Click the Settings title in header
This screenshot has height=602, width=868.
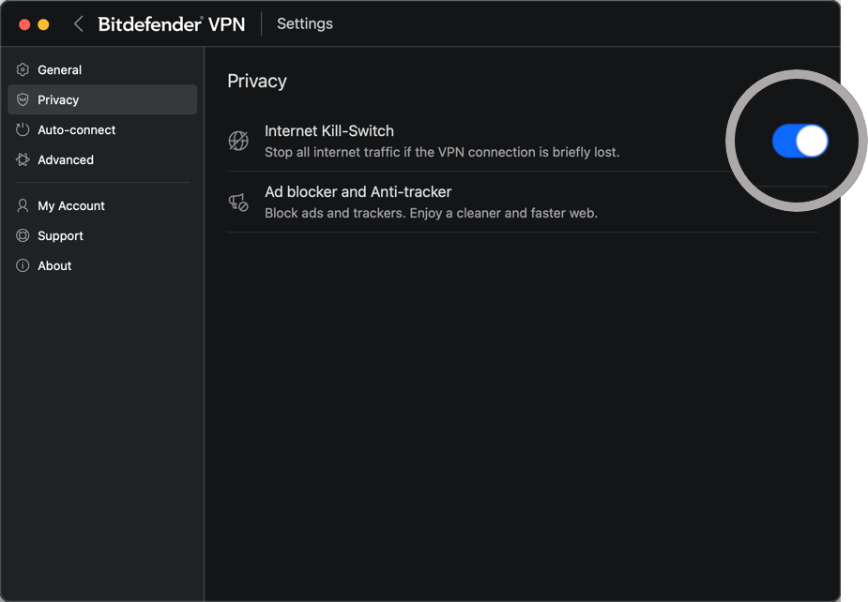(x=305, y=23)
